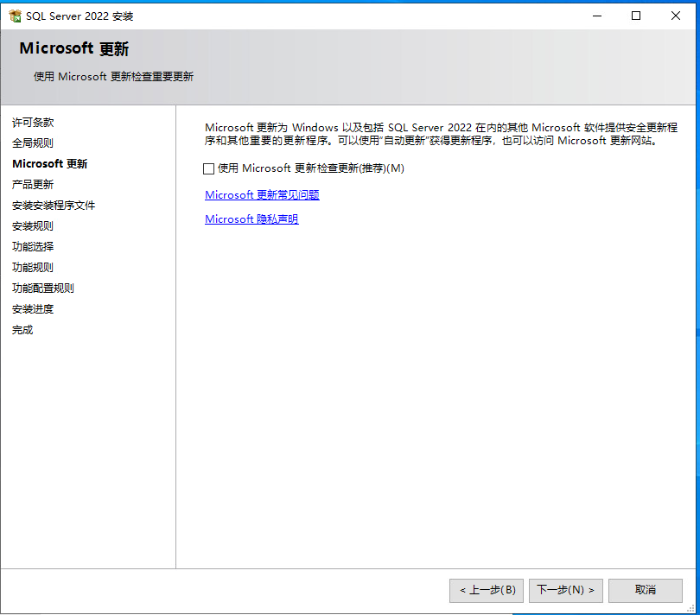Click the Microsoft 更新 page heading
Screen dimensions: 700x615
point(74,48)
